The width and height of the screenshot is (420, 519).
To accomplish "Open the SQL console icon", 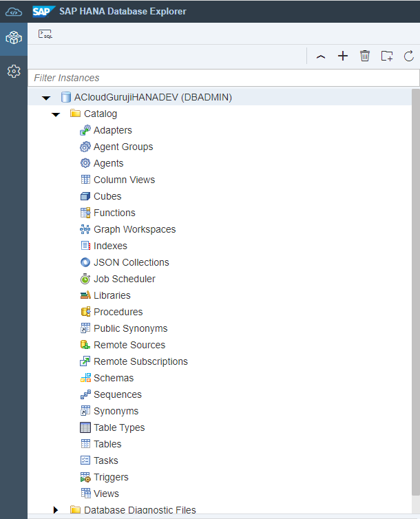I will [x=45, y=34].
